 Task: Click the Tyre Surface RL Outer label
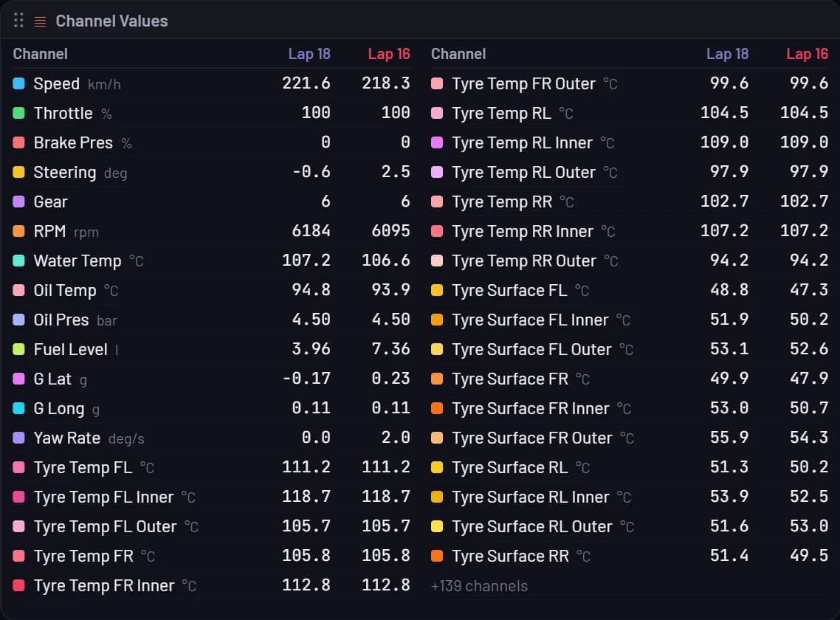(532, 526)
